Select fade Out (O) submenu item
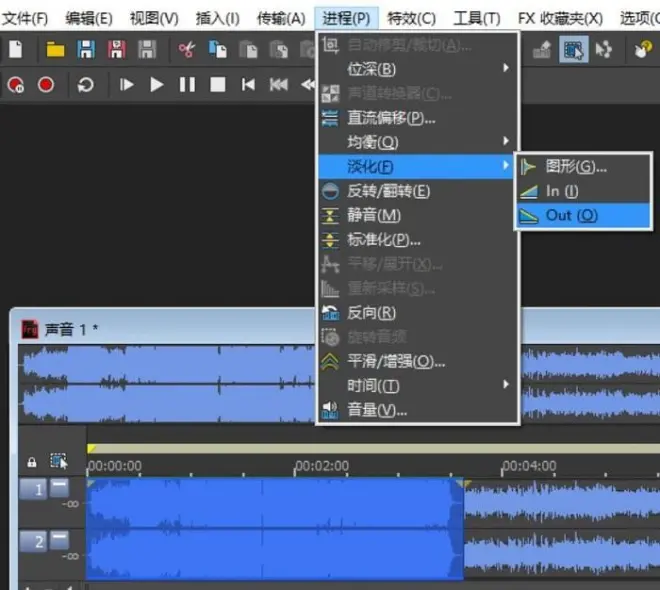The image size is (660, 590). coord(584,215)
